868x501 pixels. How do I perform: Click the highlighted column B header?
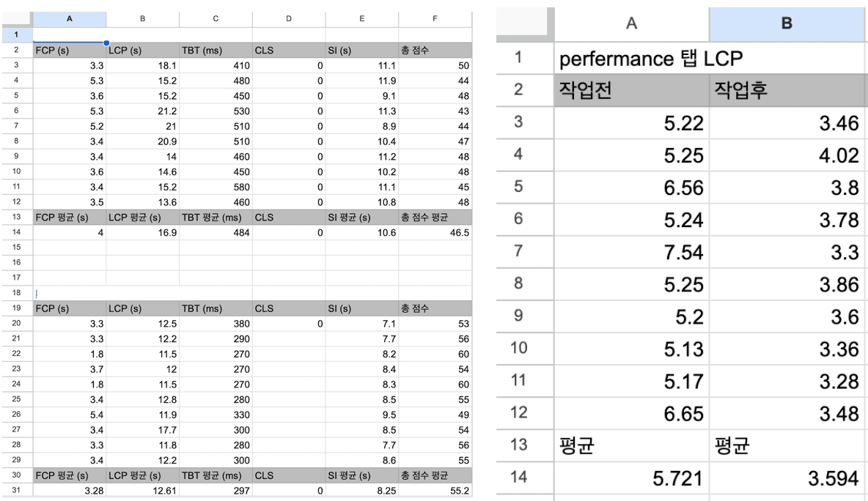787,24
